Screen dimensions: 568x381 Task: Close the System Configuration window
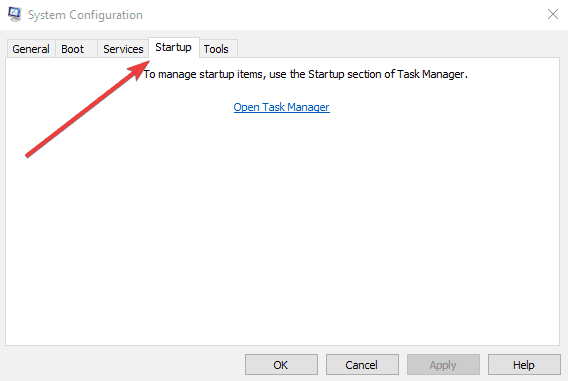click(553, 14)
